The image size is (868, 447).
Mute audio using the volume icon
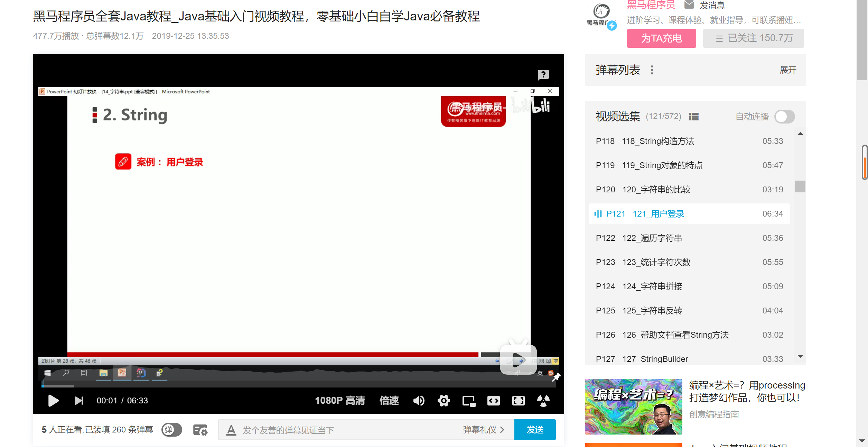click(x=419, y=401)
